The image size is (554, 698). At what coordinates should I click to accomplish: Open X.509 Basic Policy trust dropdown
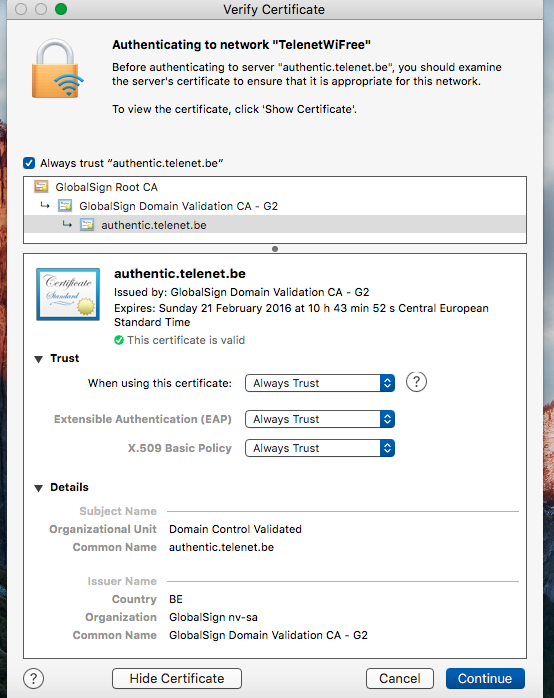[x=320, y=448]
